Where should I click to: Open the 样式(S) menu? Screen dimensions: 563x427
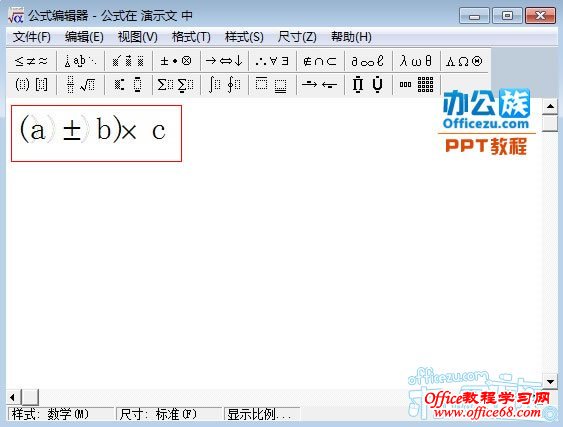point(244,37)
